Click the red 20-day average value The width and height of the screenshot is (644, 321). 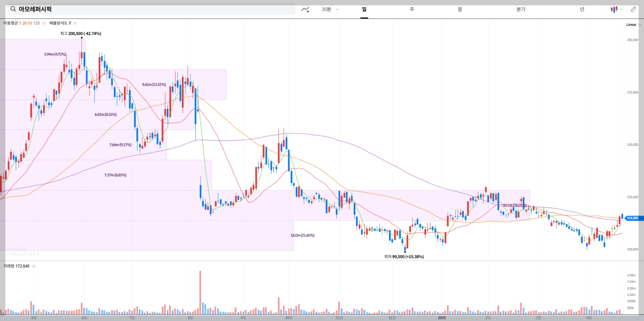pos(24,23)
